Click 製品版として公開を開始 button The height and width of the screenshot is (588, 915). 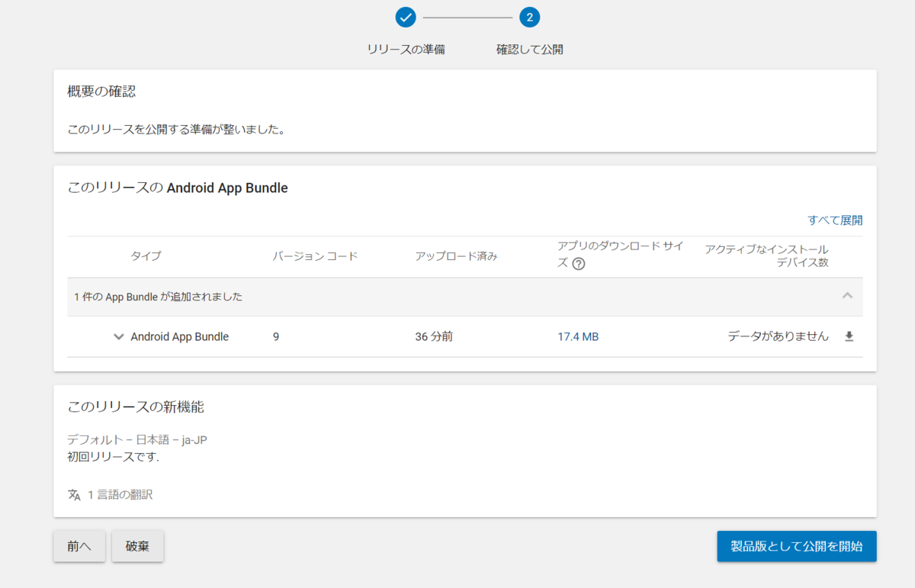click(797, 546)
